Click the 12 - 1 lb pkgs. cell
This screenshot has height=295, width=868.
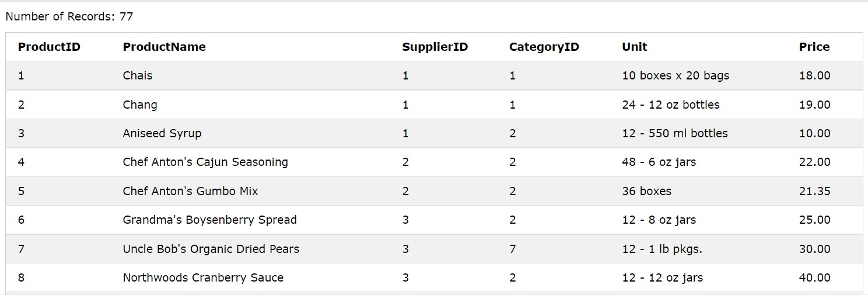[662, 249]
